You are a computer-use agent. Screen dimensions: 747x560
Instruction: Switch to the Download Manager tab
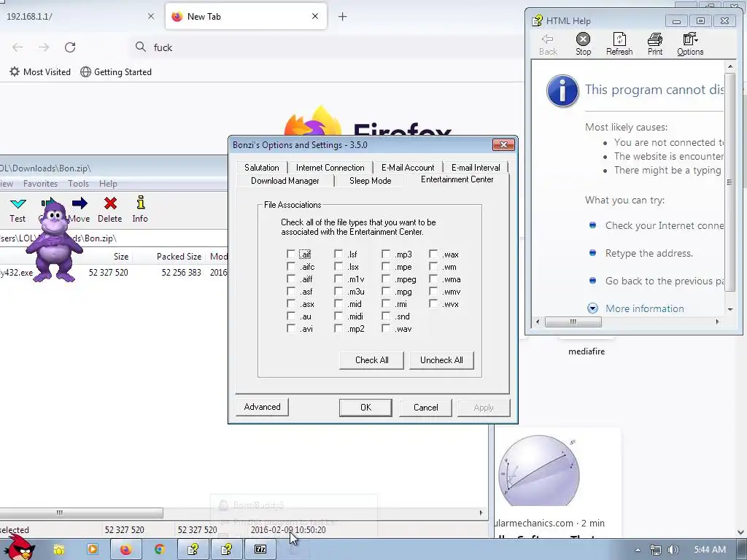(x=285, y=181)
